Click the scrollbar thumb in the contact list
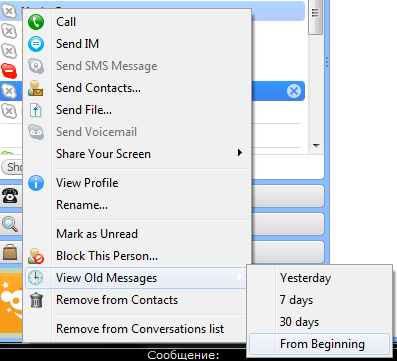Screen dimensions: 397x361 [315, 16]
